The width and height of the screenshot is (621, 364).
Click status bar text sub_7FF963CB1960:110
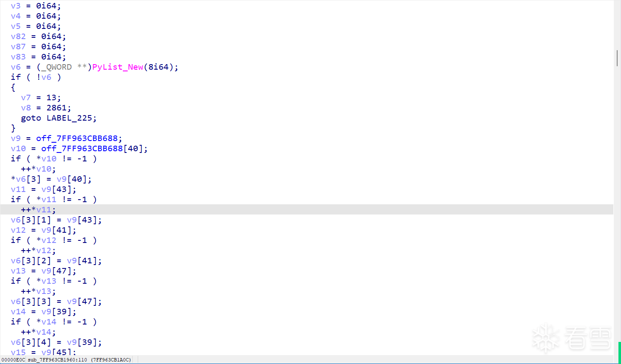point(57,360)
